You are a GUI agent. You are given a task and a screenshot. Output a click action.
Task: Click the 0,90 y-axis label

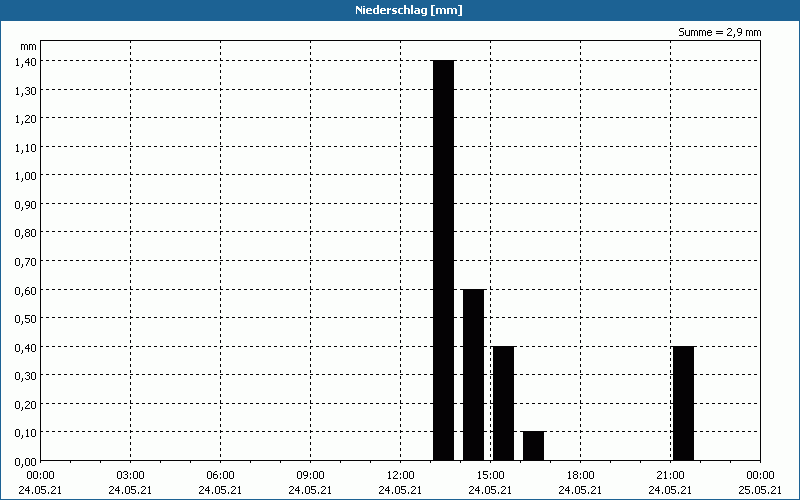coord(26,204)
